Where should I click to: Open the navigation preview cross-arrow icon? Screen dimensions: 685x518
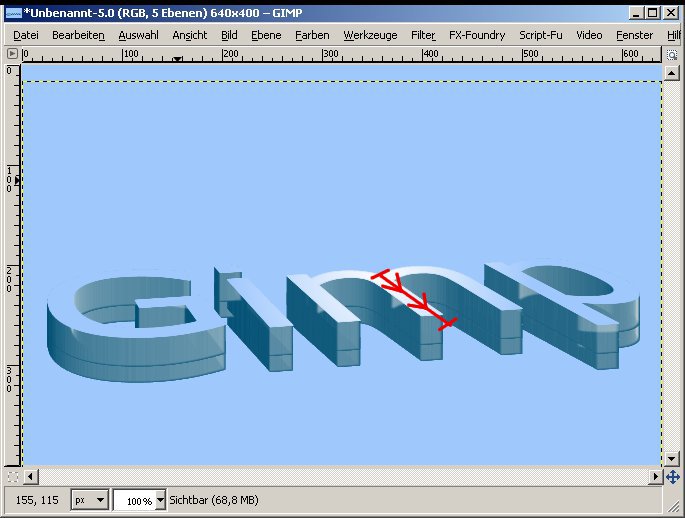tap(672, 477)
